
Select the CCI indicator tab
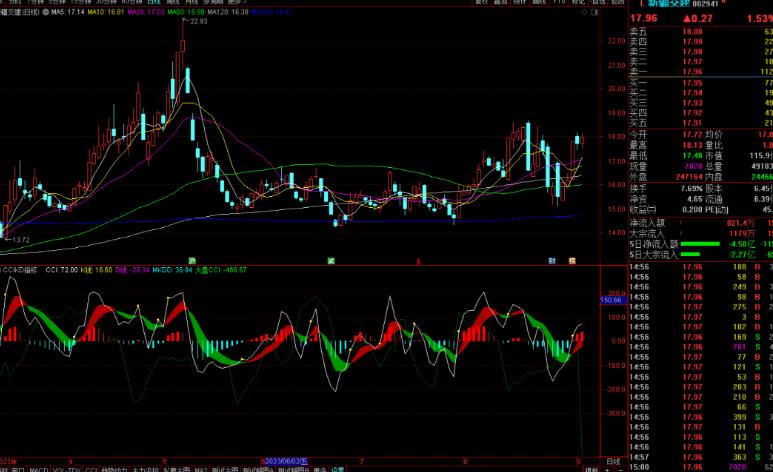pyautogui.click(x=91, y=470)
